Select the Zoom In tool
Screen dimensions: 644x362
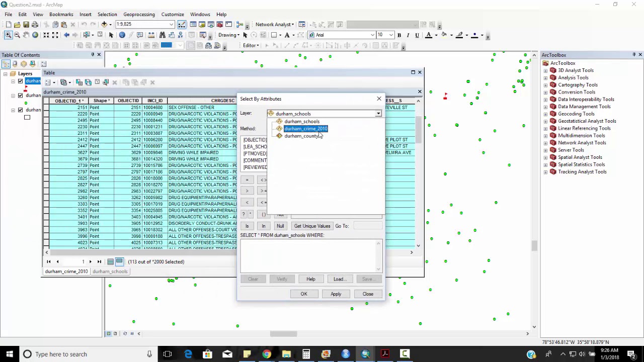(x=8, y=35)
